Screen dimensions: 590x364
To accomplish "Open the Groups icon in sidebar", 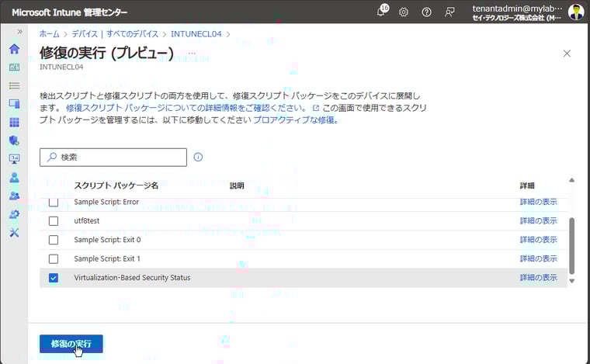I will (14, 196).
